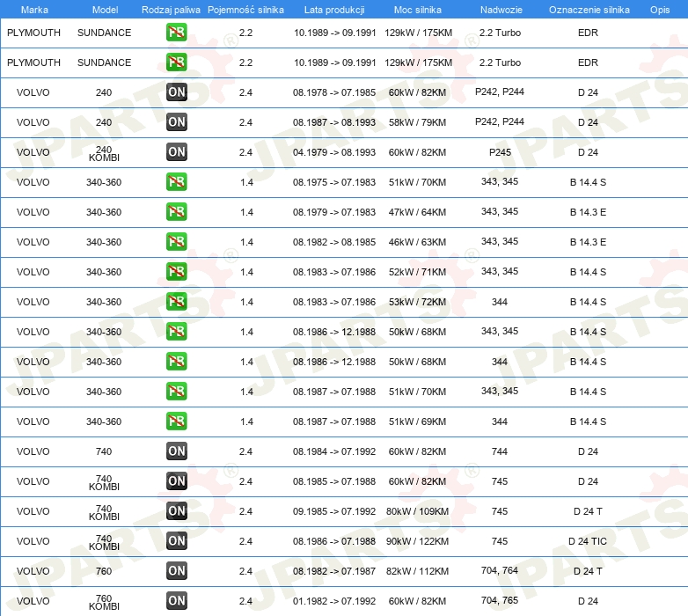Viewport: 688px width, 616px height.
Task: Select the '47kW / 64KM' power cell
Action: [x=417, y=212]
